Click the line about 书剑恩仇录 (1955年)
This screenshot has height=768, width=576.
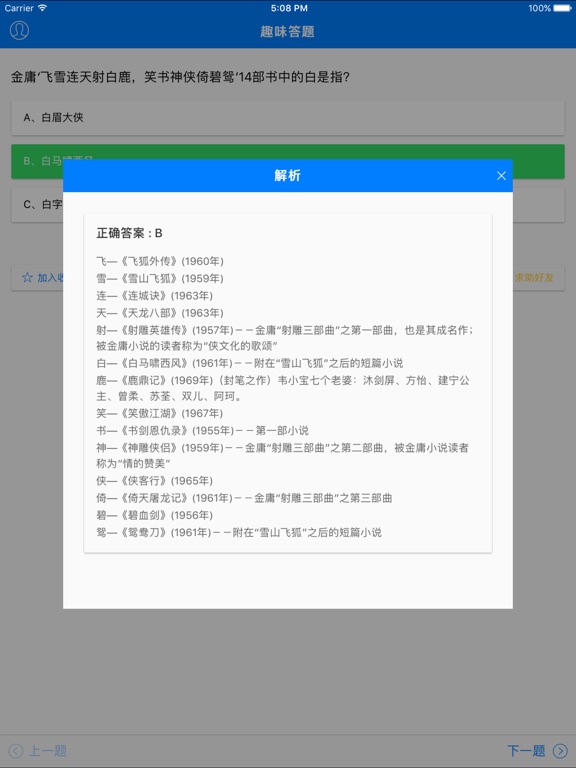pyautogui.click(x=202, y=431)
